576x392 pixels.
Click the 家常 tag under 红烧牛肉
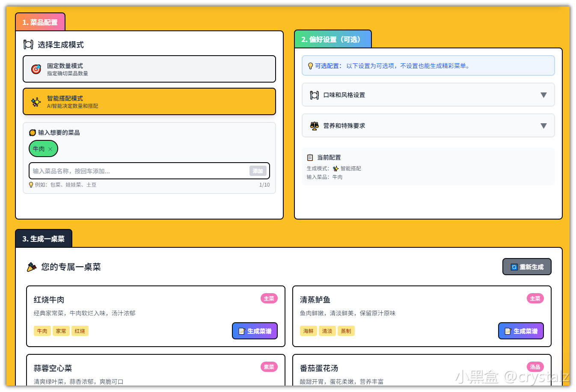click(x=61, y=331)
